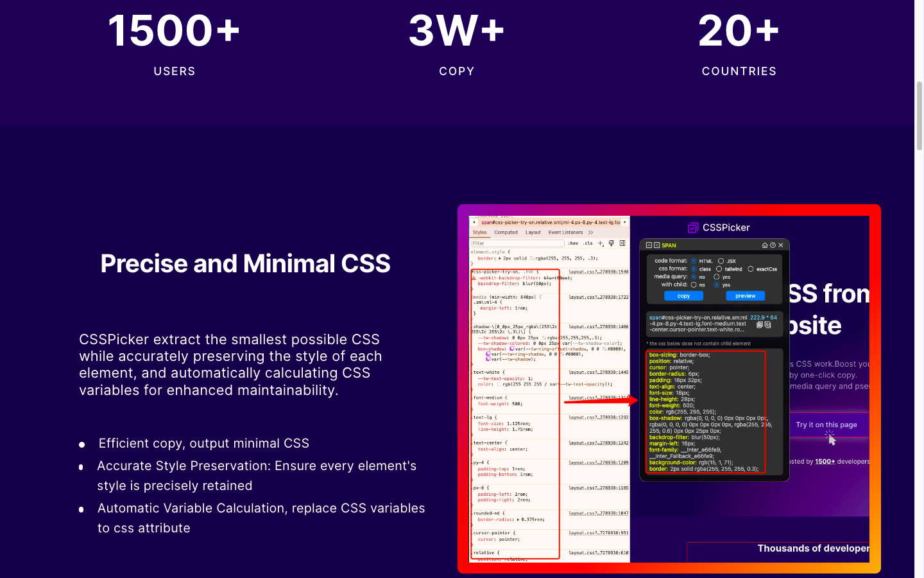Click the 1500+ USERS statistic
924x578 pixels.
[174, 44]
